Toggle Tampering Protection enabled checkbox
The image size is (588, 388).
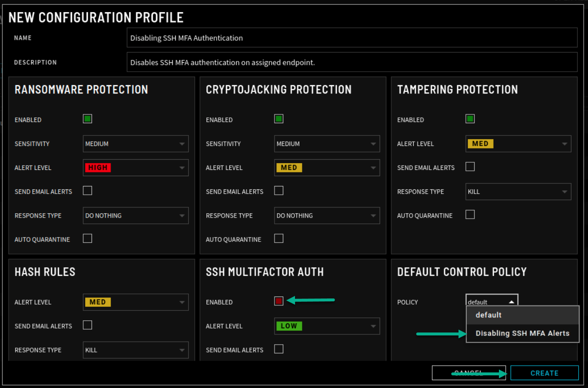pyautogui.click(x=470, y=119)
